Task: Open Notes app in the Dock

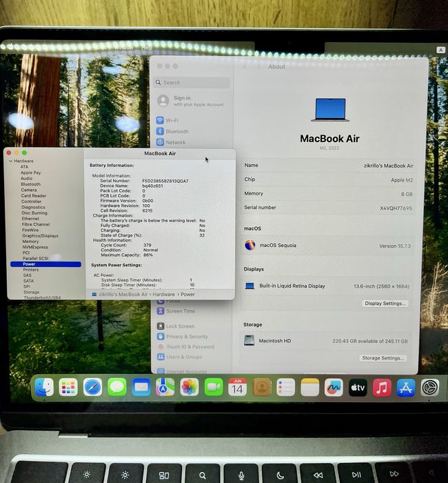Action: 310,387
